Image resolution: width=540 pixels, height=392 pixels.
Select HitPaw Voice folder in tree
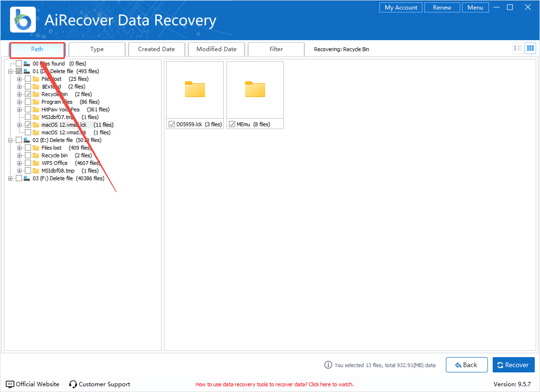60,109
